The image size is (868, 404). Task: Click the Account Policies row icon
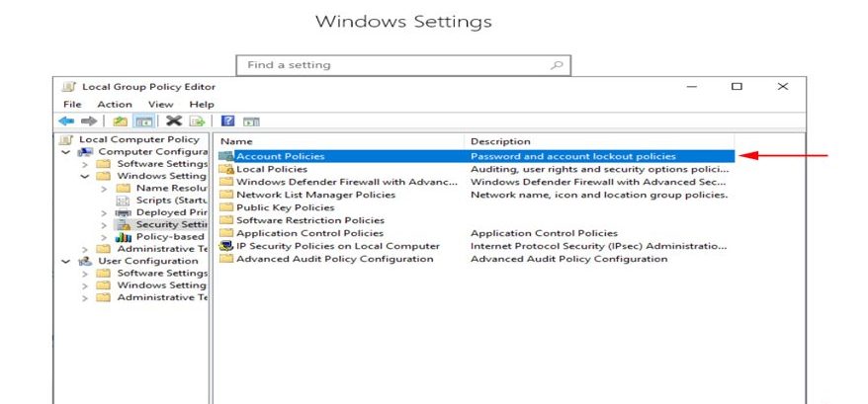point(226,156)
